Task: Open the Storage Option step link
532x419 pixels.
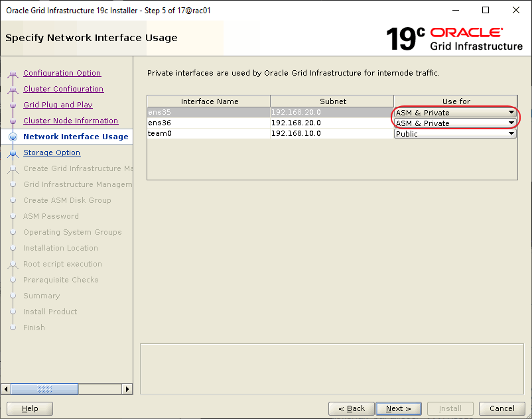Action: pos(52,152)
